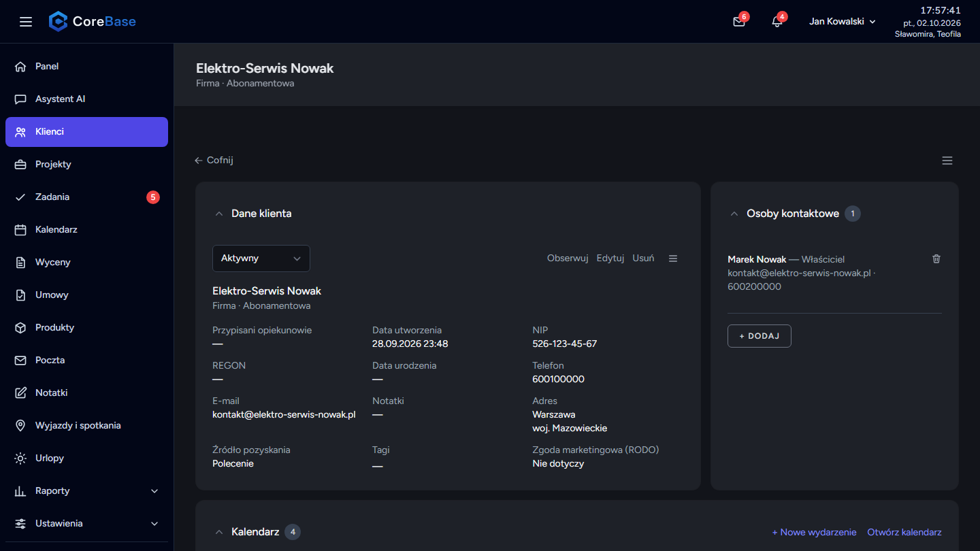Click the Urlopy sun icon
This screenshot has height=551, width=980.
20,458
